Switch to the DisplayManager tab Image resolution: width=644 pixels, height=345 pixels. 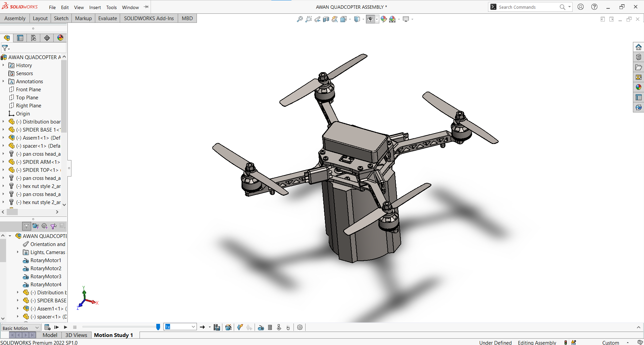(x=60, y=38)
